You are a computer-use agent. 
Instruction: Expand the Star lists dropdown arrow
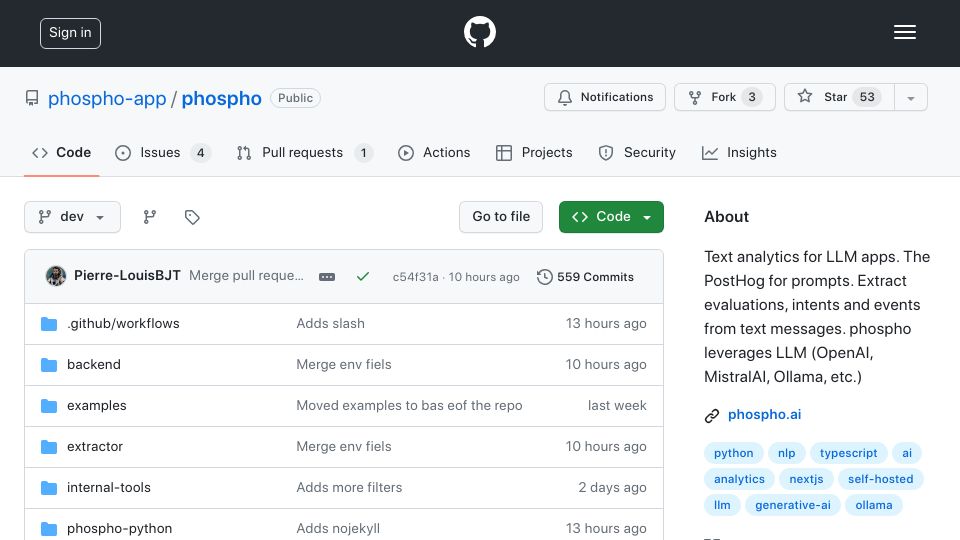911,97
